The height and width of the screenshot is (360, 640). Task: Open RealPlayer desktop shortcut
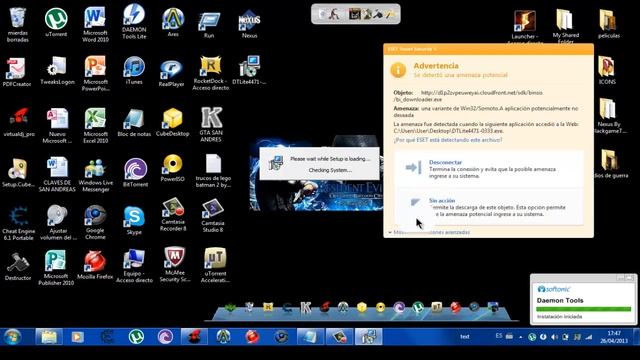tap(171, 70)
